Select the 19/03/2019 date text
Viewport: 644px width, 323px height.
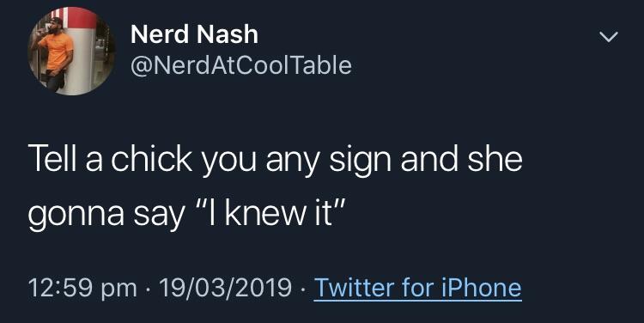click(226, 288)
